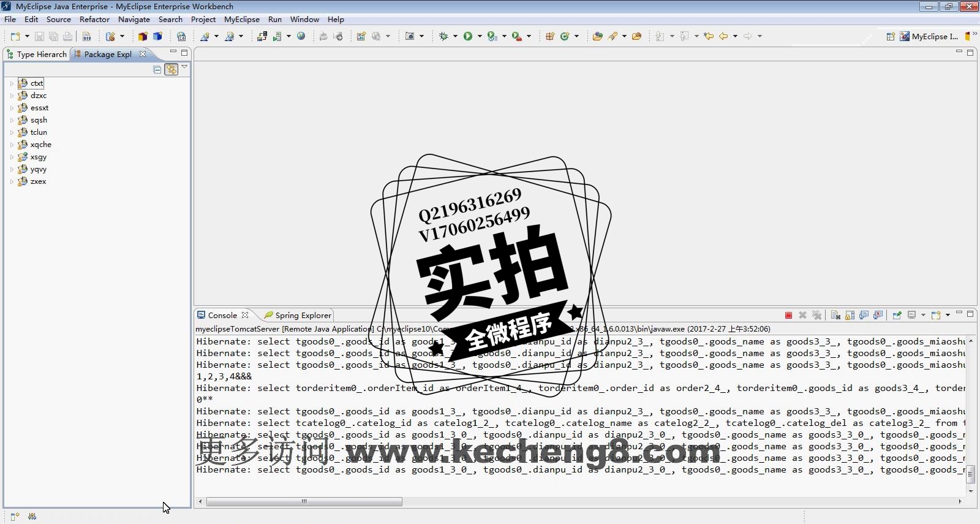Click the Last Edit Location arrow icon
Image resolution: width=980 pixels, height=524 pixels.
tap(709, 36)
